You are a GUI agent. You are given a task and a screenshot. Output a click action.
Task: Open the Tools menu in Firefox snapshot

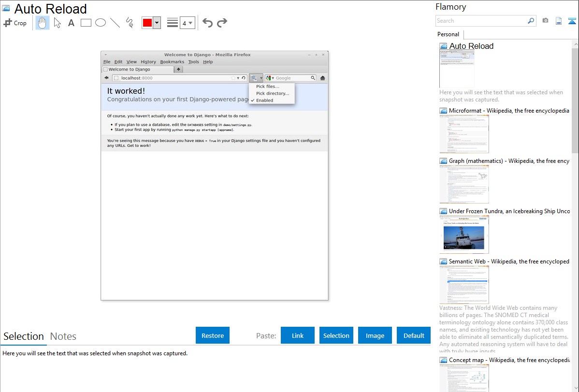(x=193, y=62)
